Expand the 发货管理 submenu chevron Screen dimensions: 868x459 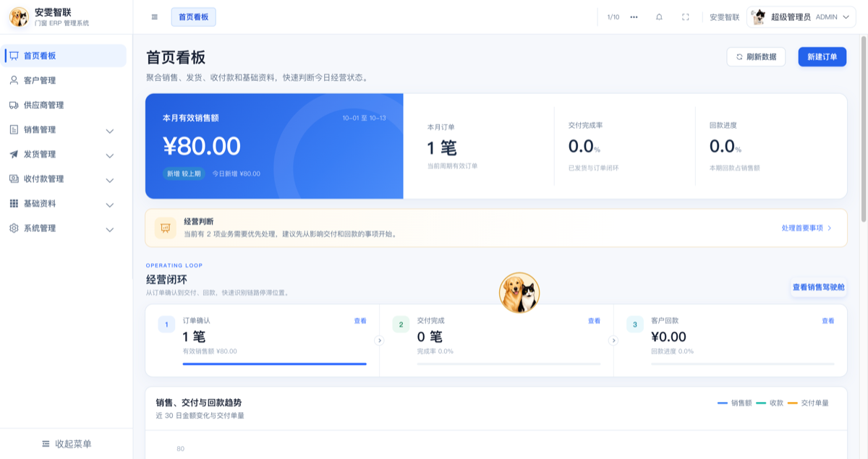pos(110,155)
